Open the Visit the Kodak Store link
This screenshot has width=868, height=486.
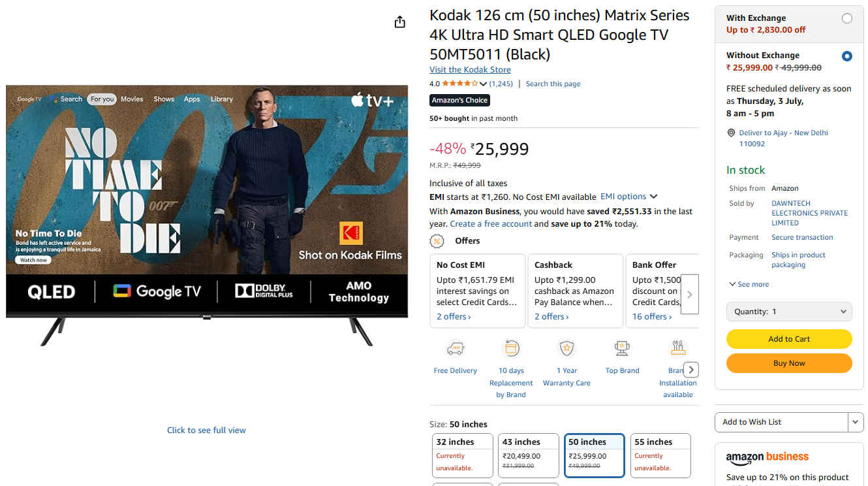click(x=470, y=70)
